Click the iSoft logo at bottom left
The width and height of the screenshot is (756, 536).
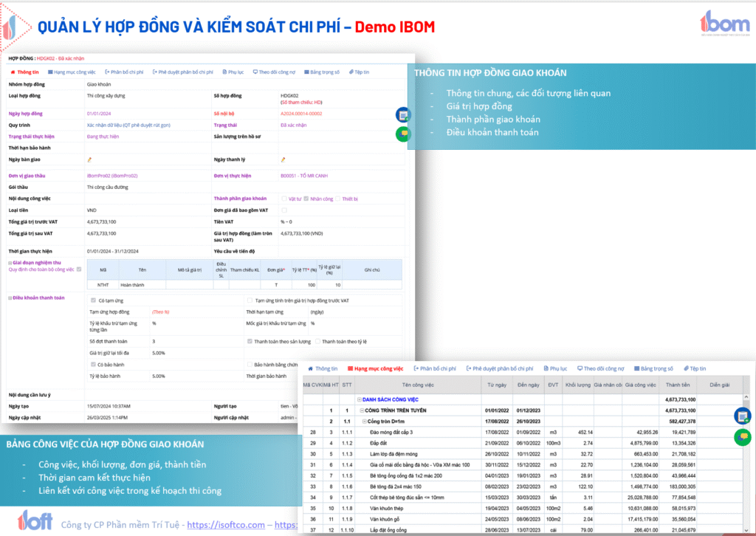pos(35,520)
